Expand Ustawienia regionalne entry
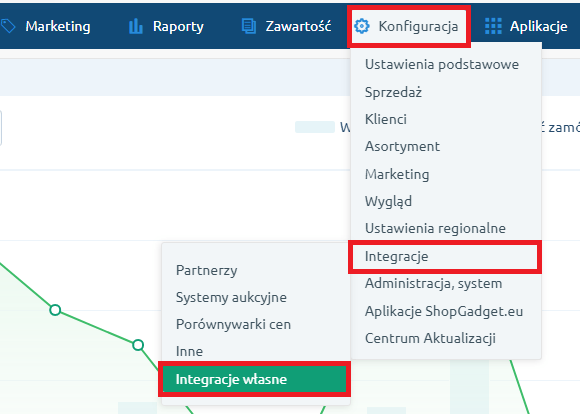The width and height of the screenshot is (580, 414). point(435,228)
